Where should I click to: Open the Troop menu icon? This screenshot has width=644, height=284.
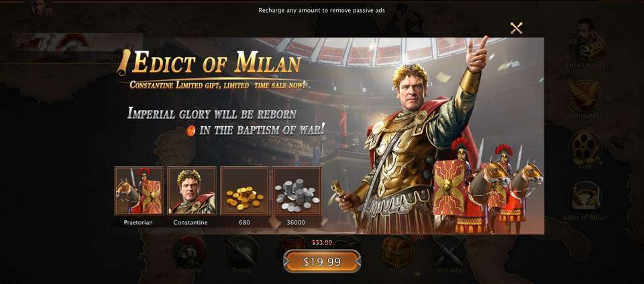[241, 254]
